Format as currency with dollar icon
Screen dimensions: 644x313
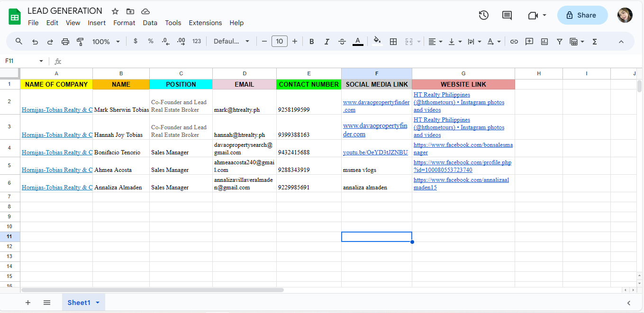[136, 41]
